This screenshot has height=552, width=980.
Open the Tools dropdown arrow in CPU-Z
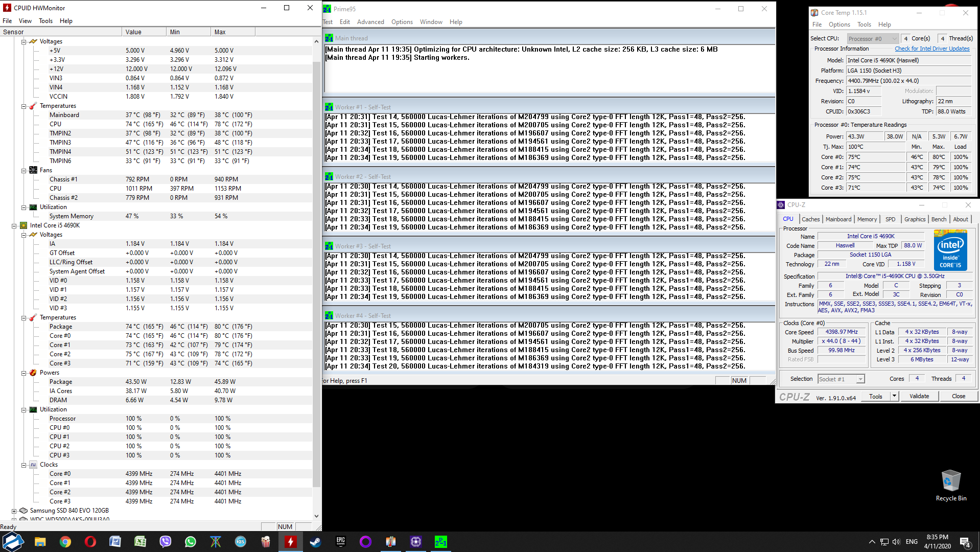point(894,396)
